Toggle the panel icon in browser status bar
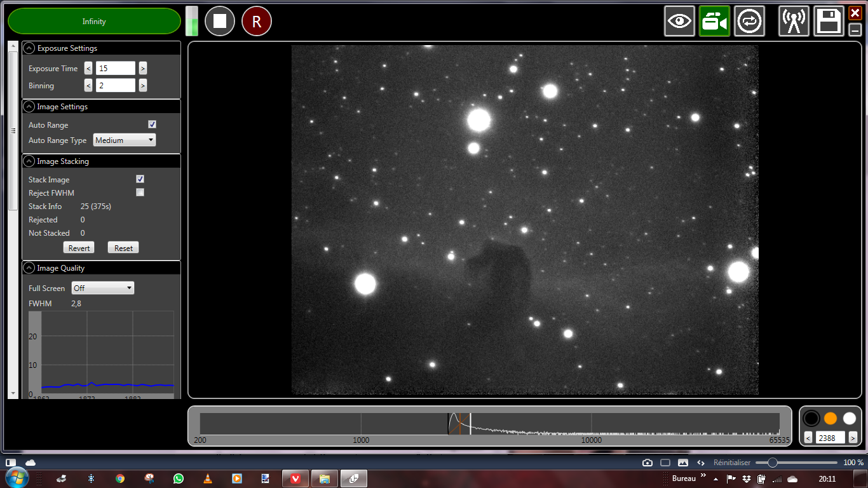 [11, 462]
